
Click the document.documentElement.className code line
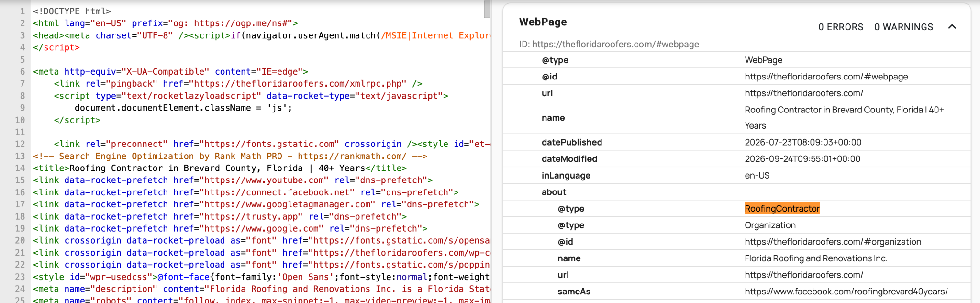click(183, 108)
